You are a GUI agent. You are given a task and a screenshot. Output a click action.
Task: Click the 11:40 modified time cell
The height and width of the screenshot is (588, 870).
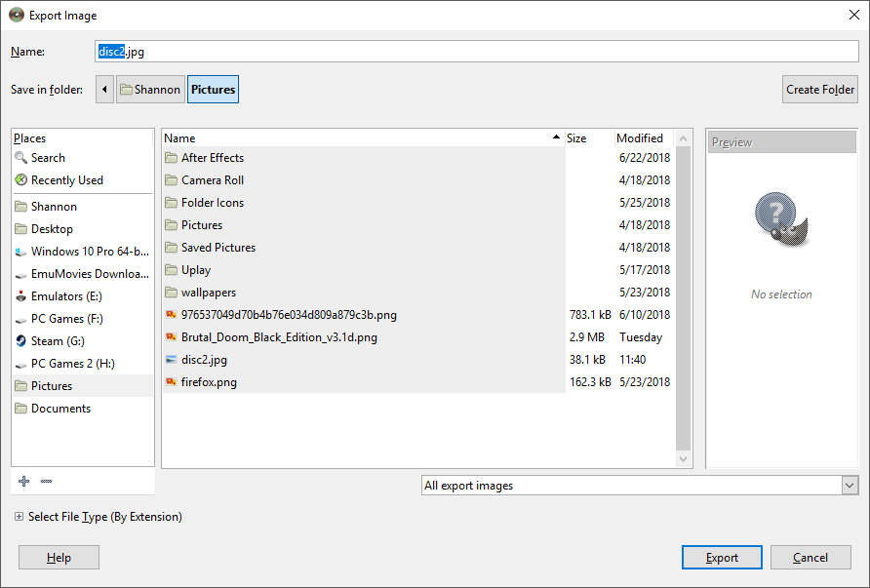633,360
